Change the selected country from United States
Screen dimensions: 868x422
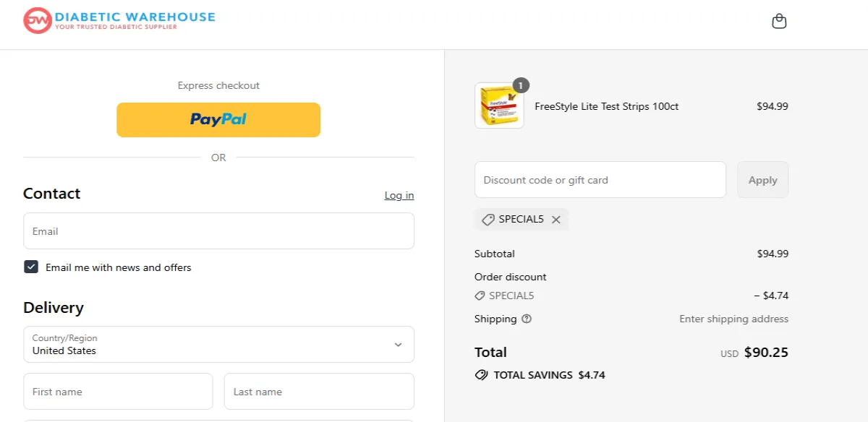[x=218, y=345]
